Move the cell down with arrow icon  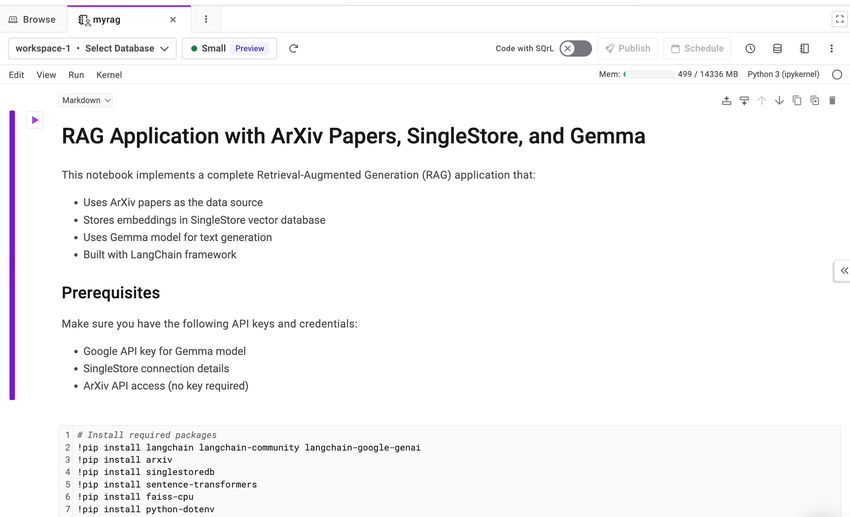pyautogui.click(x=779, y=101)
